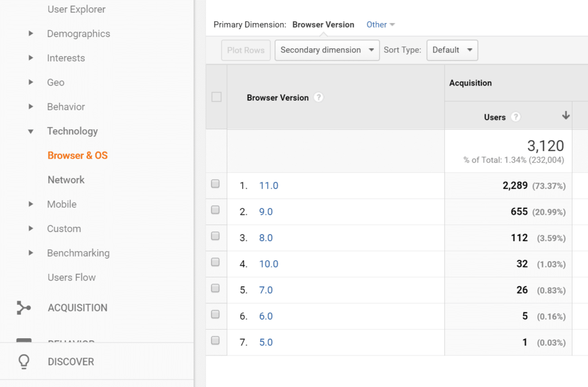Open the Other primary dimension dropdown

click(381, 25)
